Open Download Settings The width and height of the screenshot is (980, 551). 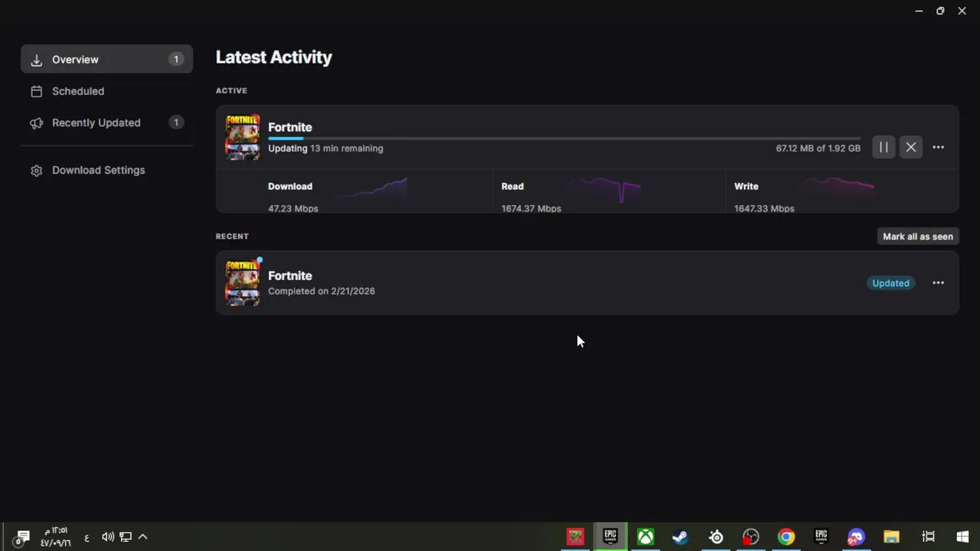[x=107, y=170]
